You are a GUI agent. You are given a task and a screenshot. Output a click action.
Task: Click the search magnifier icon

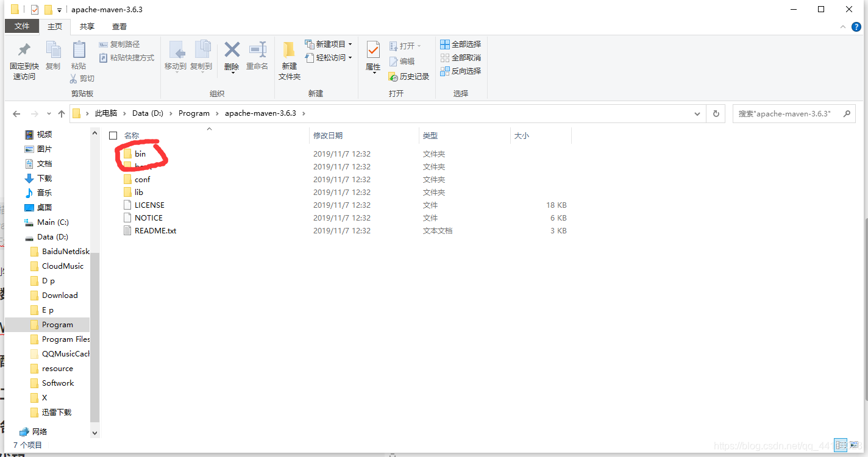[x=846, y=114]
